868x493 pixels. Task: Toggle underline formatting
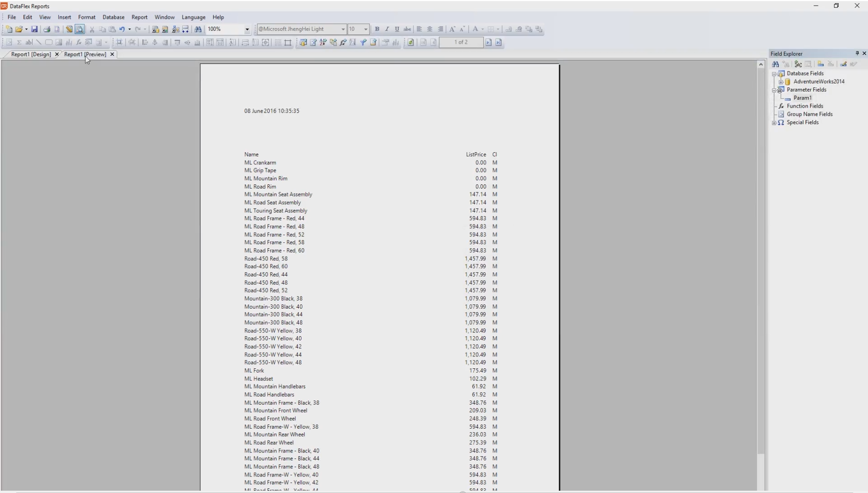point(397,29)
